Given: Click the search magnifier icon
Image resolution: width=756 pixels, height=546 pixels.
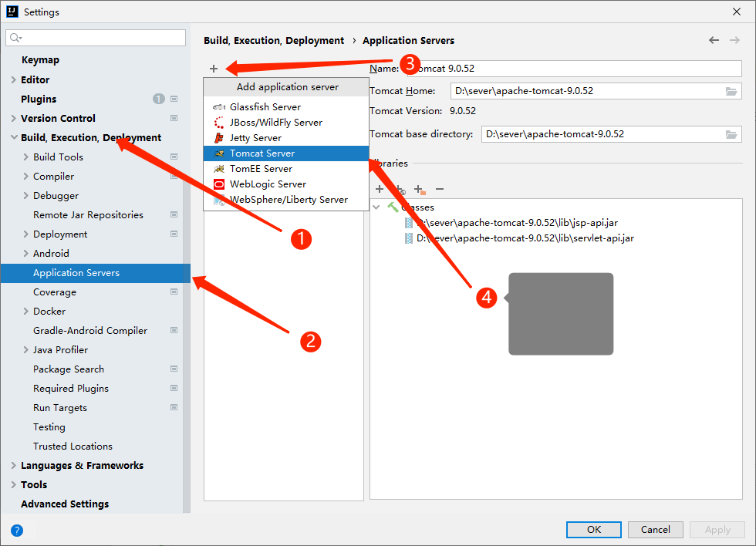Looking at the screenshot, I should click(15, 38).
